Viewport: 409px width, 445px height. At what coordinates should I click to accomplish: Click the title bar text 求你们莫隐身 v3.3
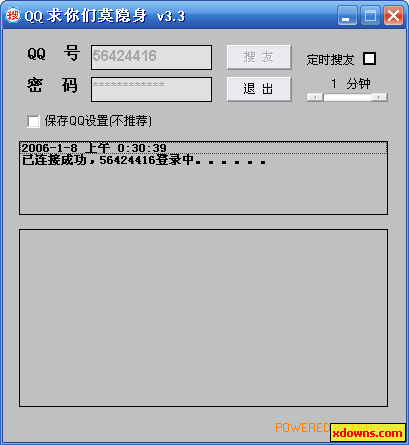coord(116,16)
